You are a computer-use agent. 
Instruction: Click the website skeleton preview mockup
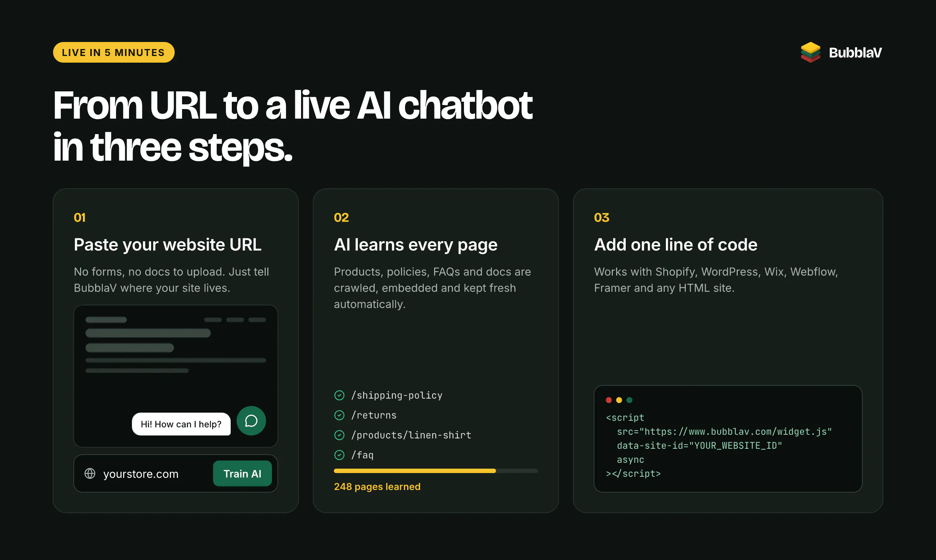176,376
